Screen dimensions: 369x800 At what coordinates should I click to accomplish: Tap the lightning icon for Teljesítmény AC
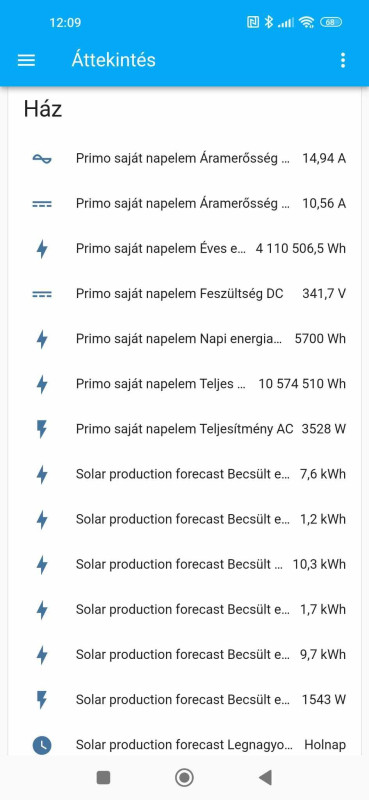pos(42,429)
